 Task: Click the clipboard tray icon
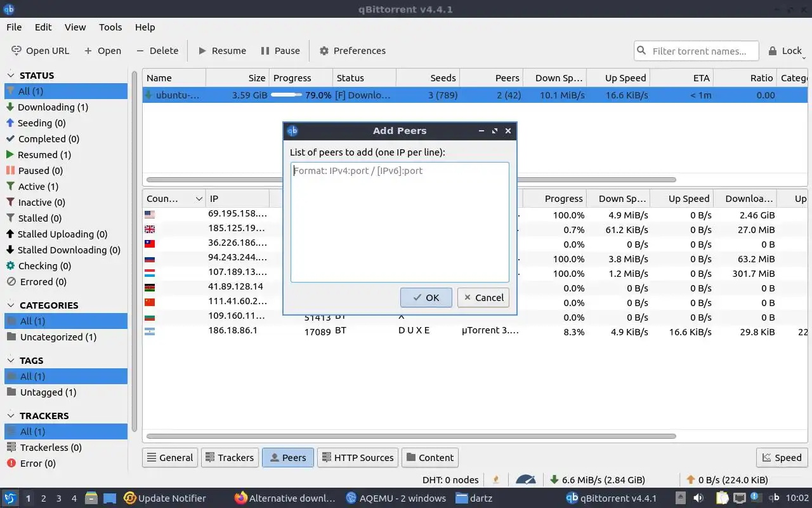point(723,498)
